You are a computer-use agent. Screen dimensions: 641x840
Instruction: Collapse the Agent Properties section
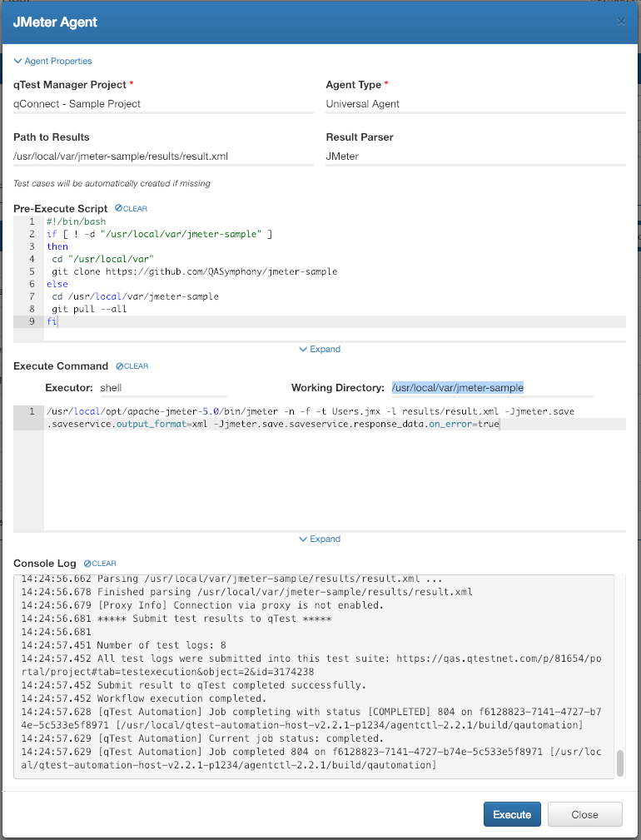(52, 61)
